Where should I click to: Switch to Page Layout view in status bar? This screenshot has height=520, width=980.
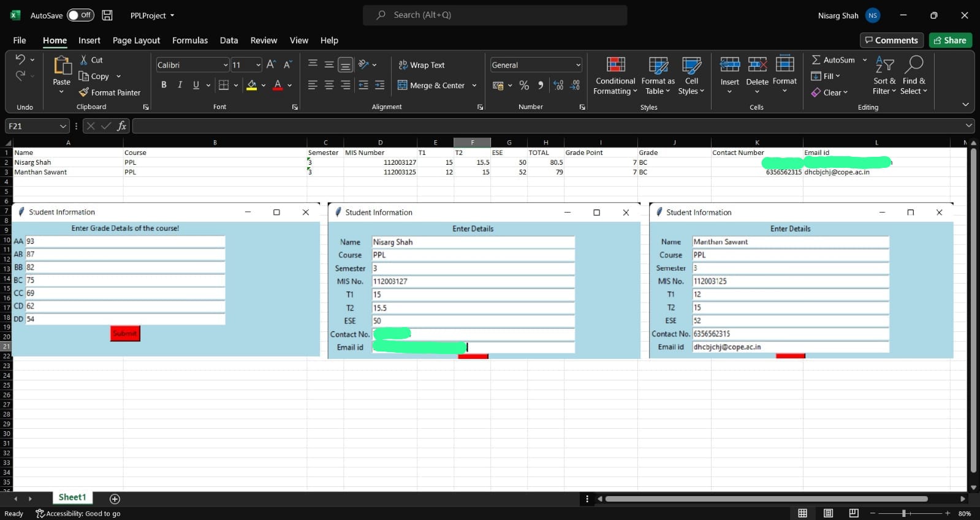tap(828, 513)
